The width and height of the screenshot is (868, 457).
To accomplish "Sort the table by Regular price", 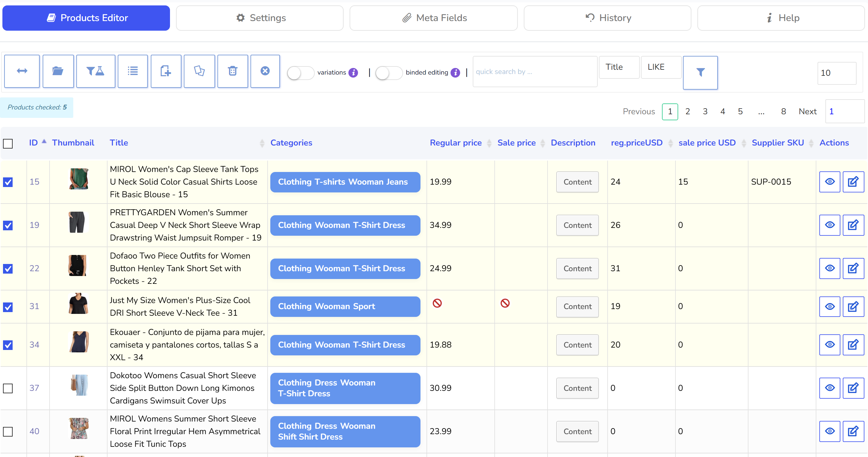I will [x=456, y=143].
